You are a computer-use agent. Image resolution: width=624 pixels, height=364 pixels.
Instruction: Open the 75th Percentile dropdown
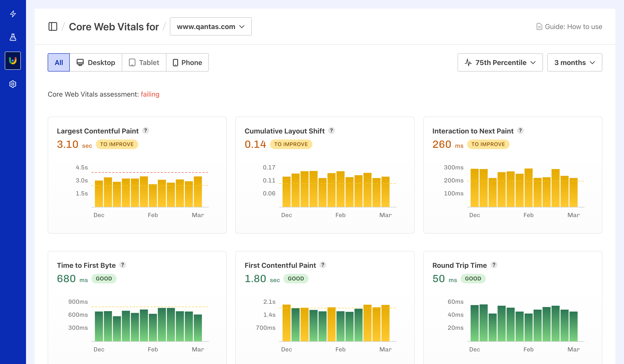(x=500, y=62)
